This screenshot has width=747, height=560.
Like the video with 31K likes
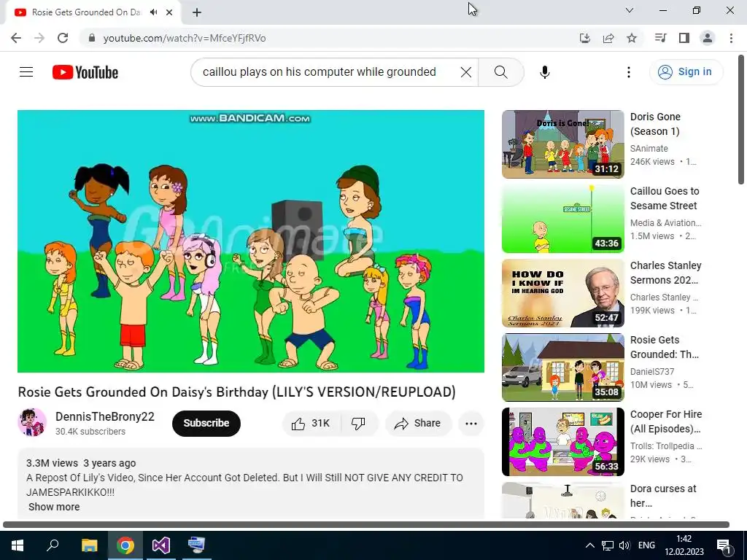[x=311, y=423]
